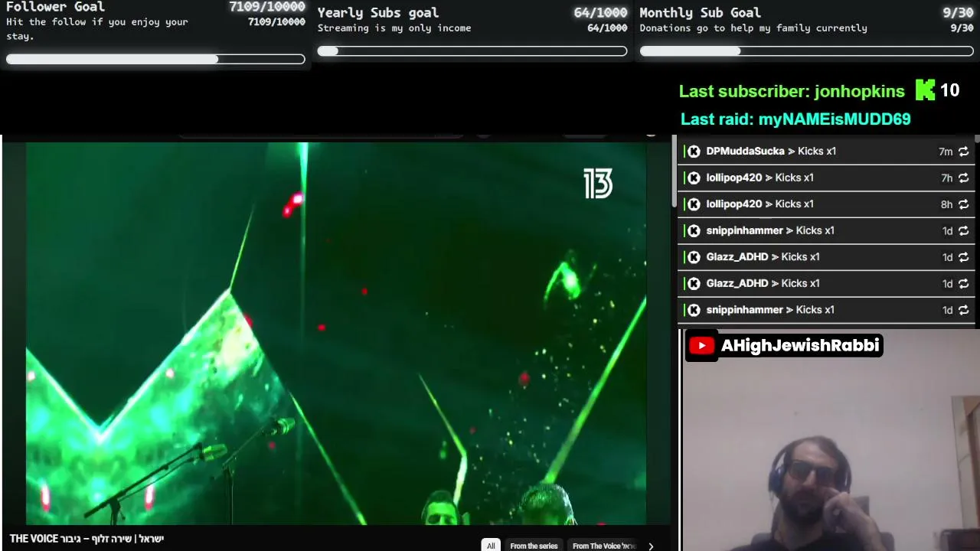Click the YouTube logo next to AHighJewishRabbi
Image resolution: width=980 pixels, height=551 pixels.
tap(701, 346)
